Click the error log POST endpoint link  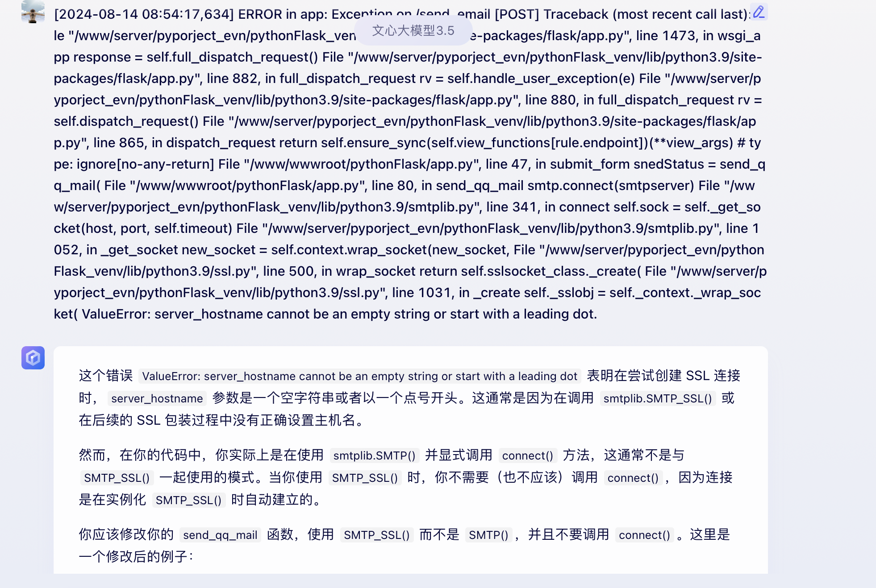click(x=426, y=14)
